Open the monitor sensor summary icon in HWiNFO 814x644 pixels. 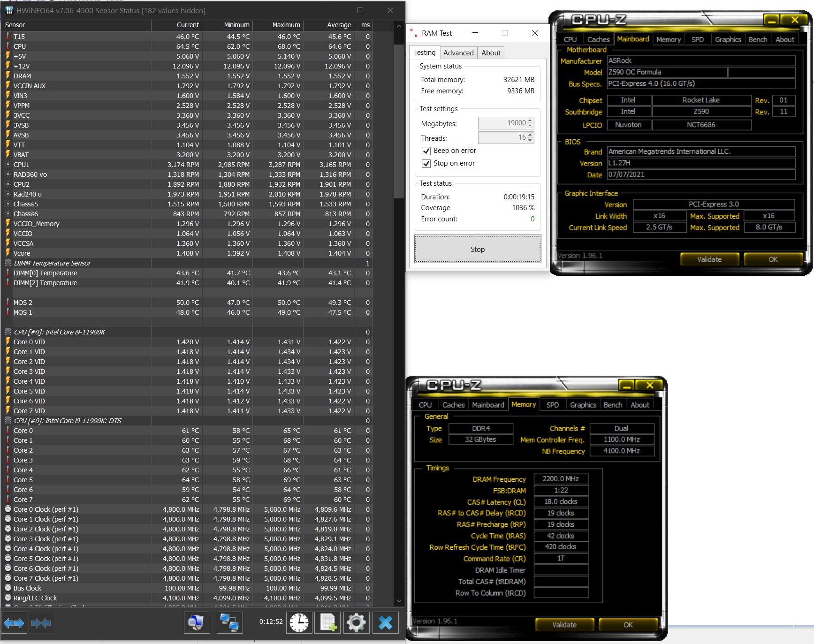(x=196, y=623)
